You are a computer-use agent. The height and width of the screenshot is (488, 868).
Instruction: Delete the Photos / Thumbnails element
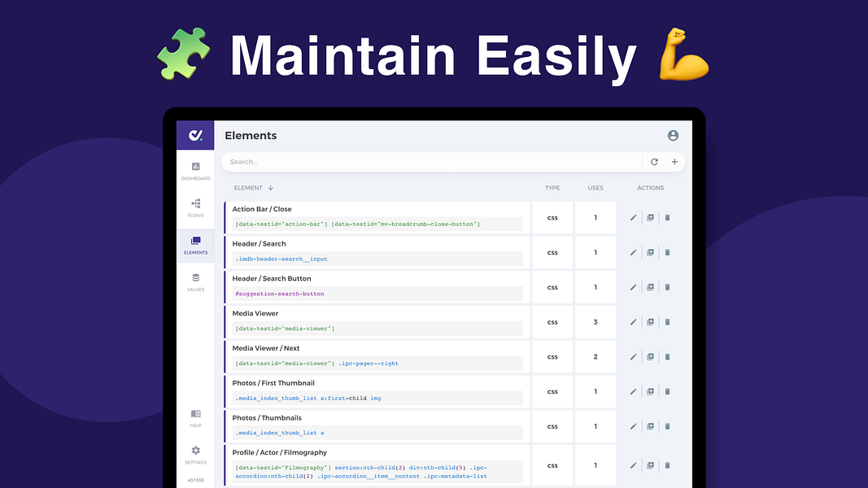pyautogui.click(x=668, y=426)
